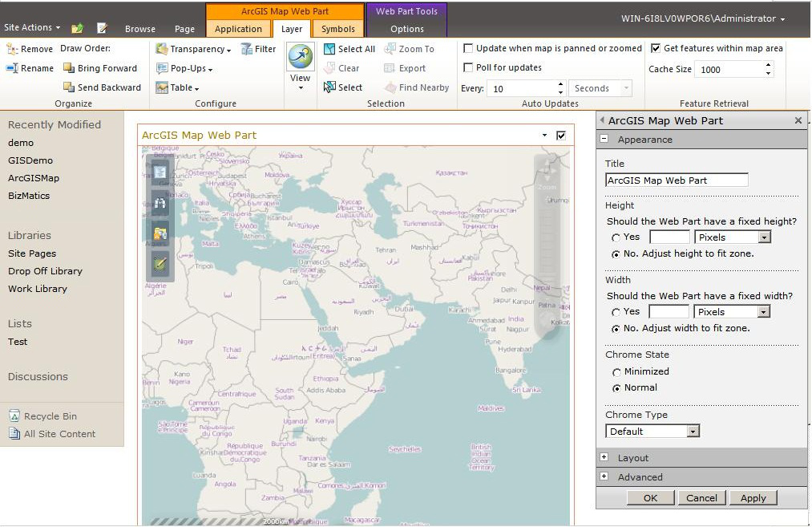Choose Minimized chrome state
Image resolution: width=812 pixels, height=527 pixels.
tap(616, 372)
